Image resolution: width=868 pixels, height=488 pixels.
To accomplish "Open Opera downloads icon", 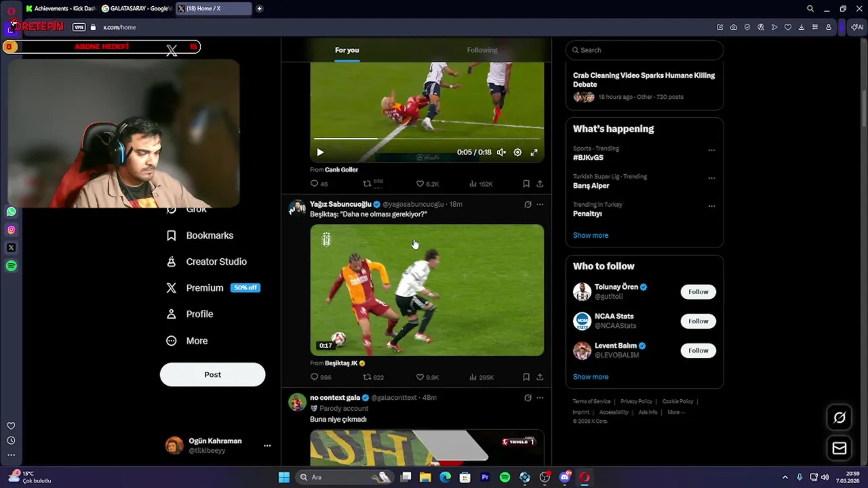I will [802, 27].
